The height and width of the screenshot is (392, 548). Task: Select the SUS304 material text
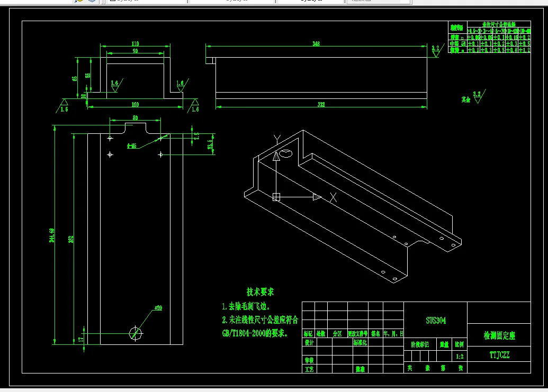(436, 321)
